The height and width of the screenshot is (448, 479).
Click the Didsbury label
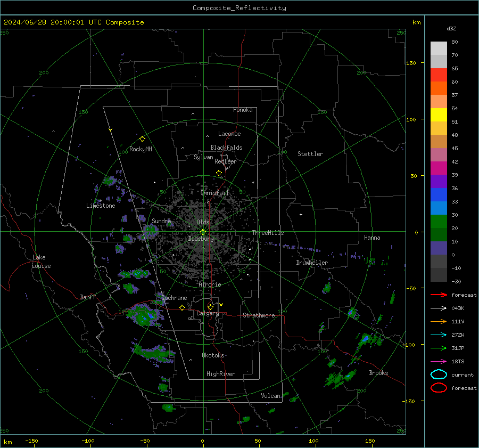[x=201, y=239]
